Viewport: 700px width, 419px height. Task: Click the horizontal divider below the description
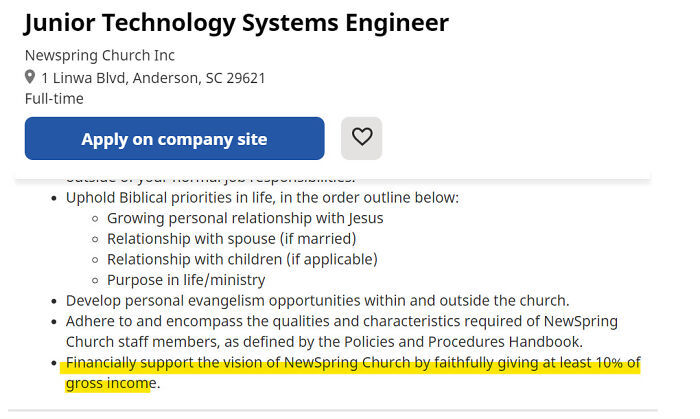pos(333,410)
